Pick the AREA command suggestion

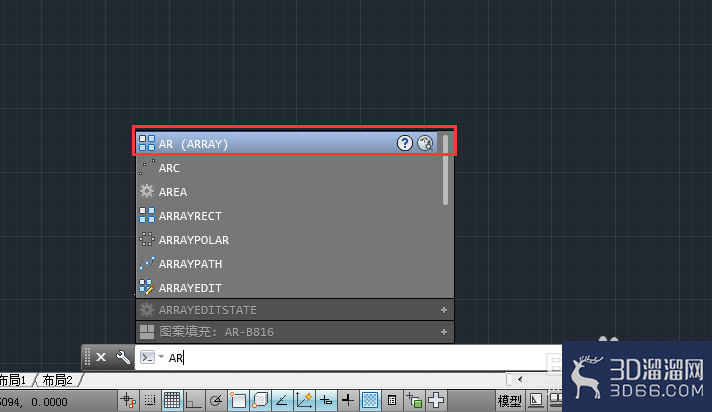pyautogui.click(x=287, y=192)
